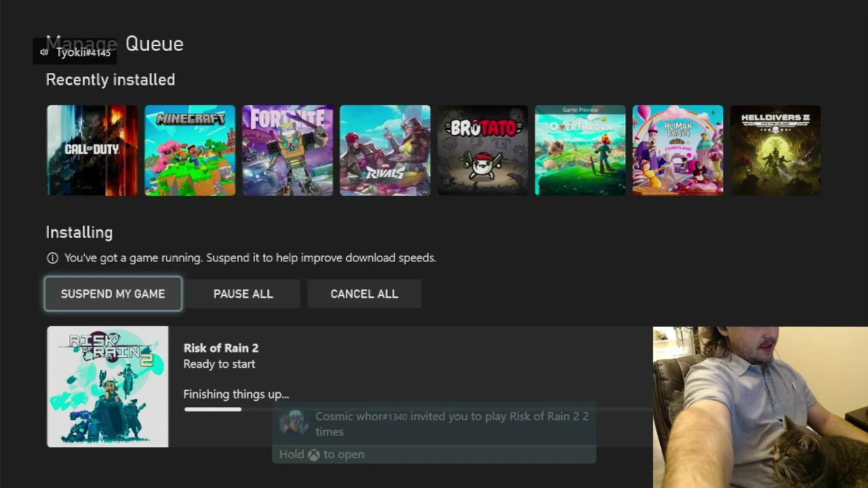Click the Suspend My Game button

(x=113, y=293)
